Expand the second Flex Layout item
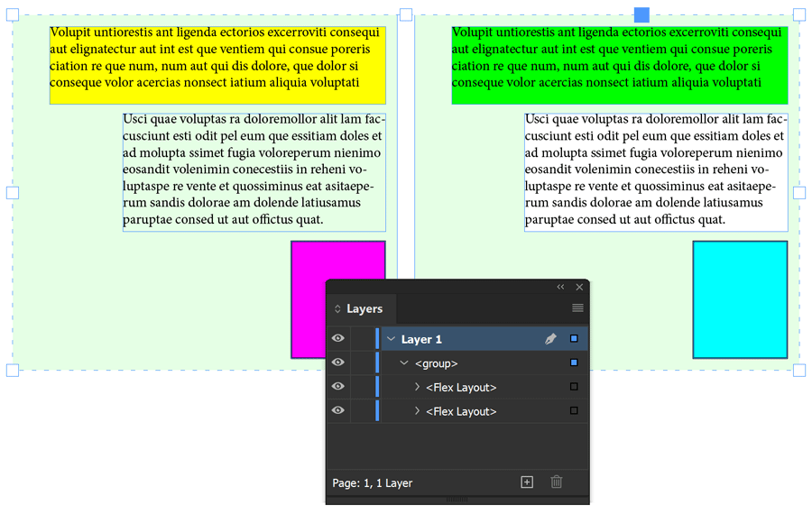The height and width of the screenshot is (514, 812). pyautogui.click(x=417, y=411)
